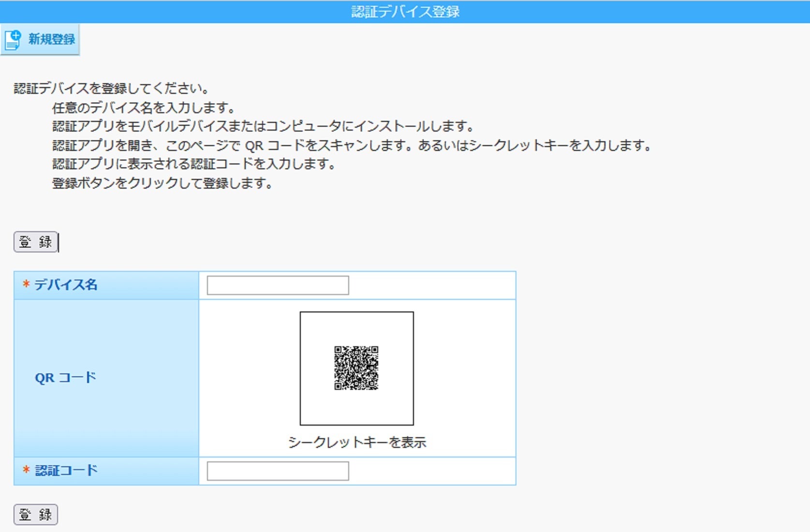This screenshot has width=810, height=532.
Task: Click the 登録 button below the form
Action: click(36, 515)
